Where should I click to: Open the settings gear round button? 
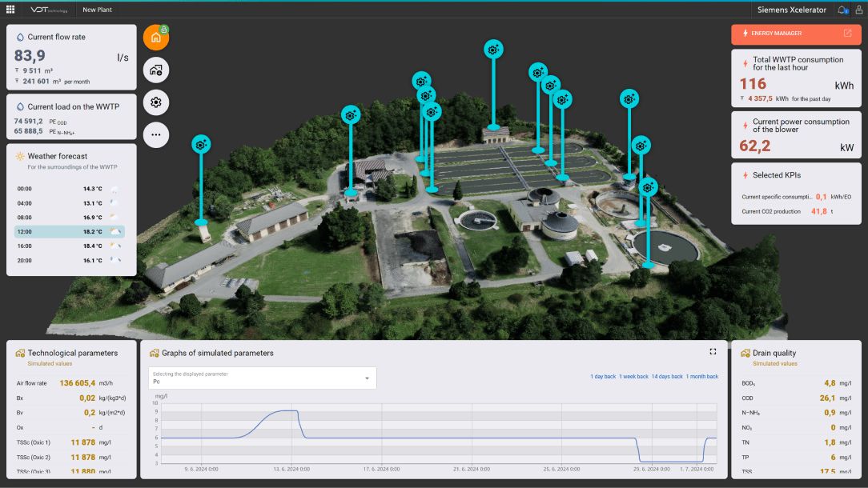[155, 102]
